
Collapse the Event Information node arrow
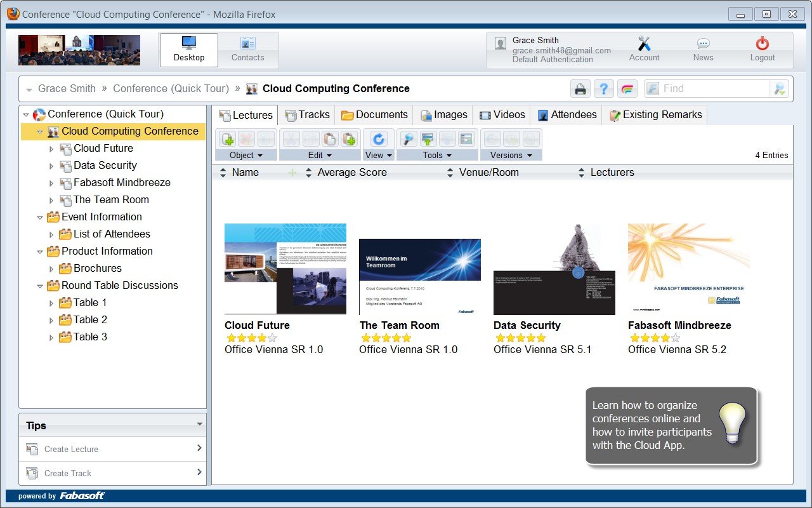pyautogui.click(x=40, y=217)
